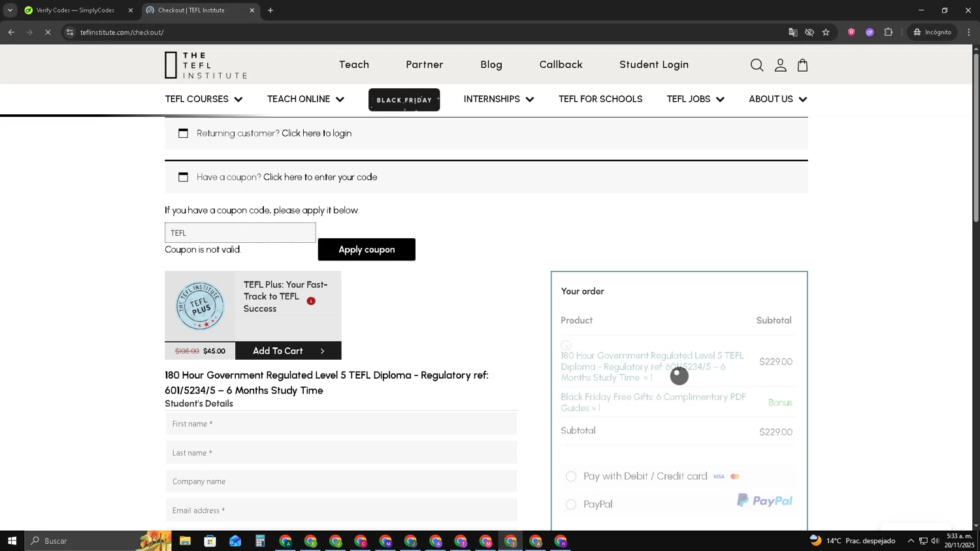Open the site search magnifier icon
Screen dimensions: 980x551
coord(757,65)
